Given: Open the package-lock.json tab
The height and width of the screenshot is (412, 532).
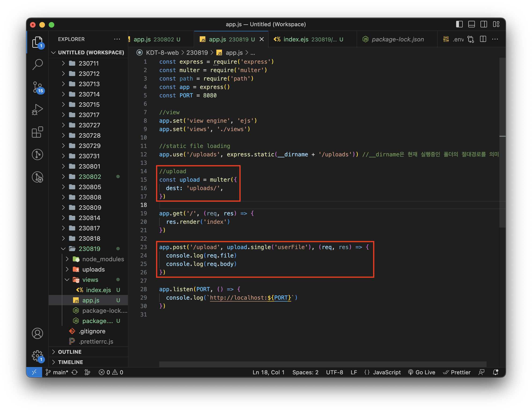Looking at the screenshot, I should point(397,39).
